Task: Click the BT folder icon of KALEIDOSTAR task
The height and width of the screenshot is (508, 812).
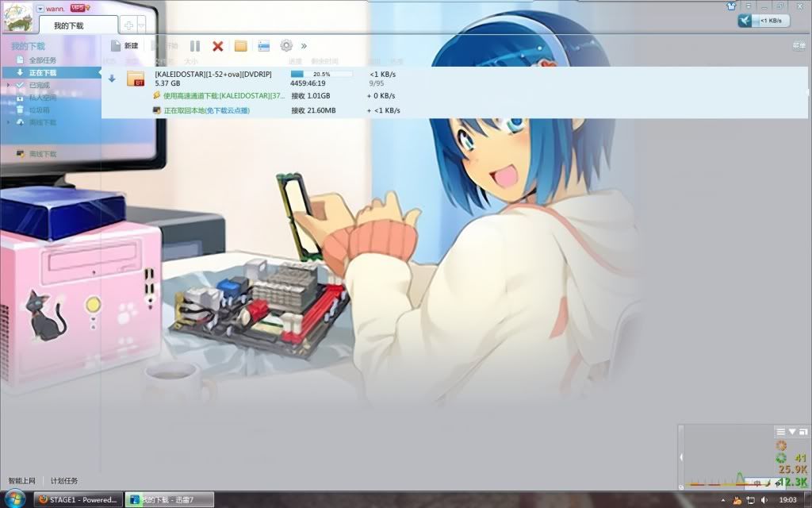Action: coord(135,79)
